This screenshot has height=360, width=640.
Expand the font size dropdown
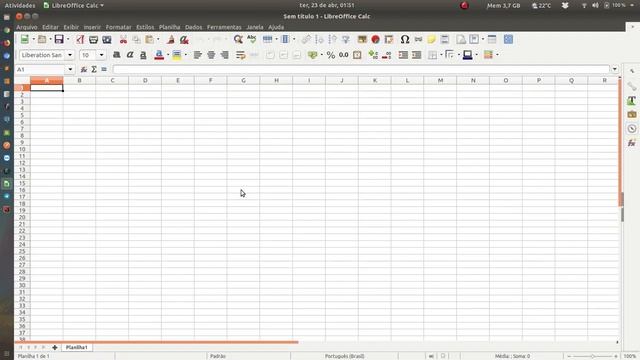tap(101, 55)
